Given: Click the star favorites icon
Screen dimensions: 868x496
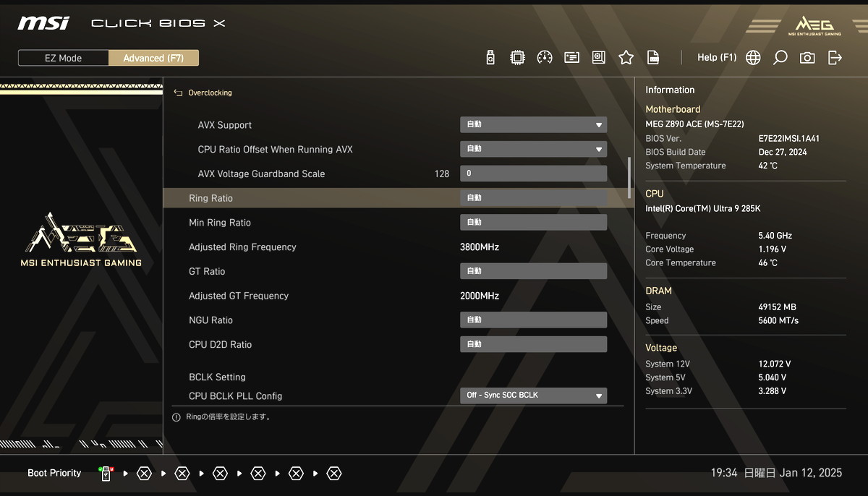Looking at the screenshot, I should click(626, 58).
